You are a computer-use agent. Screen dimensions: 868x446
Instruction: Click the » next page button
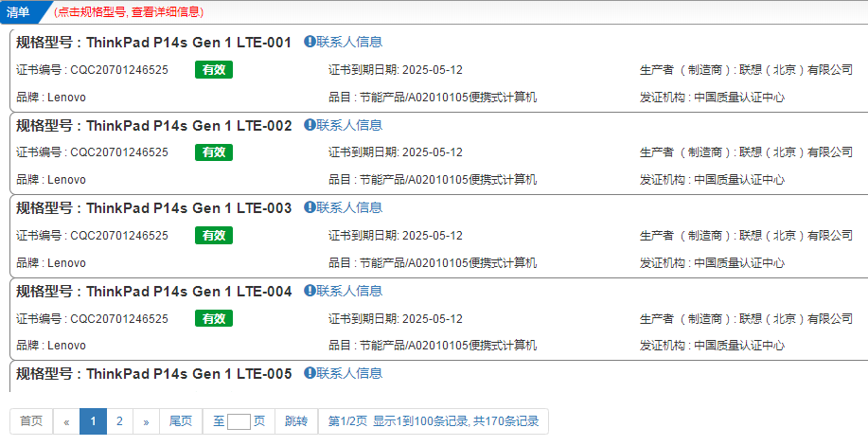[146, 421]
